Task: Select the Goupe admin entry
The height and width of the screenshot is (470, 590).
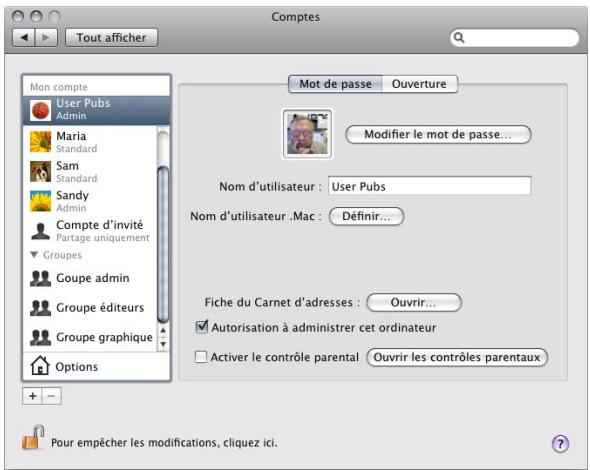Action: pos(90,278)
